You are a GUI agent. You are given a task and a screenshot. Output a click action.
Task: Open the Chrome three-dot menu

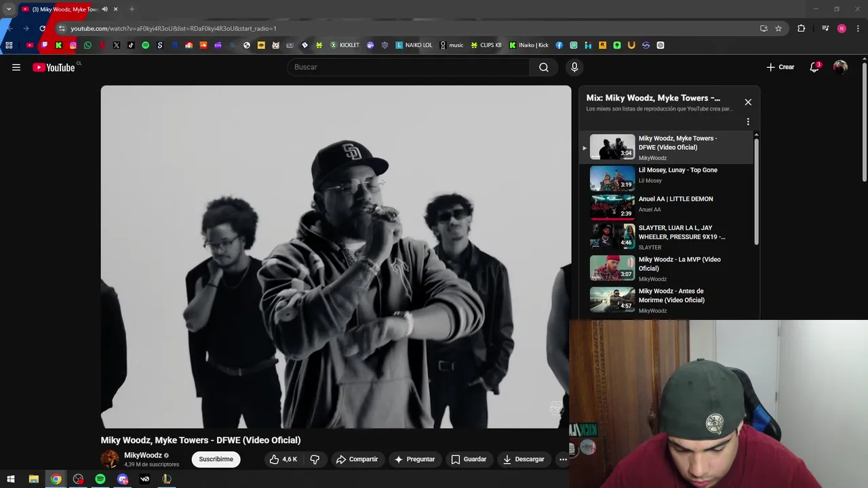(856, 28)
